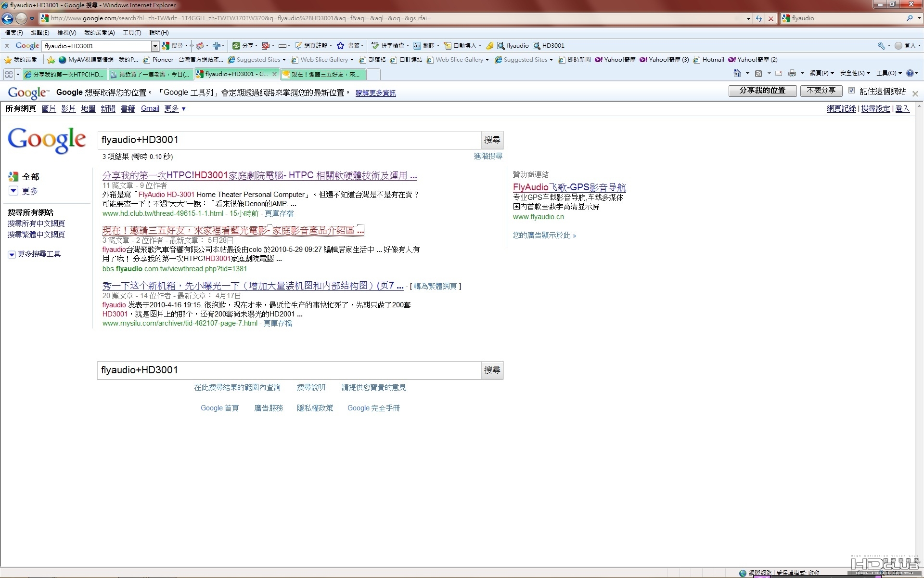The height and width of the screenshot is (578, 924).
Task: Open the Share button on Google Toolbar
Action: coord(244,46)
